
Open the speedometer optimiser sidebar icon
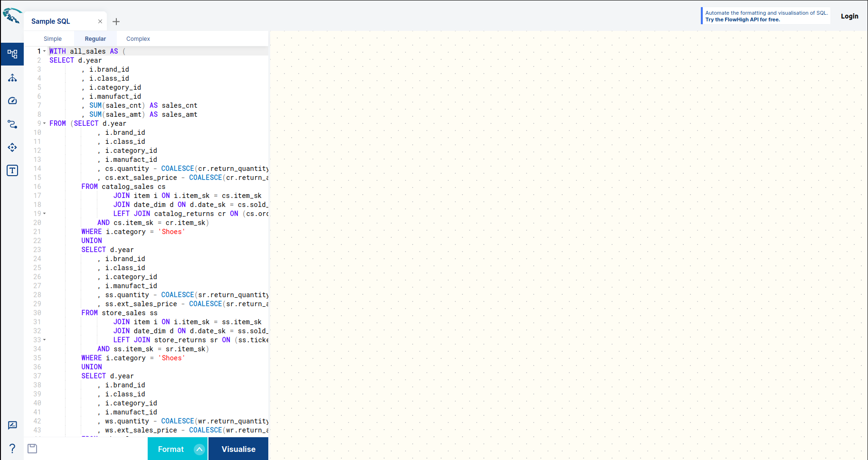pos(12,101)
